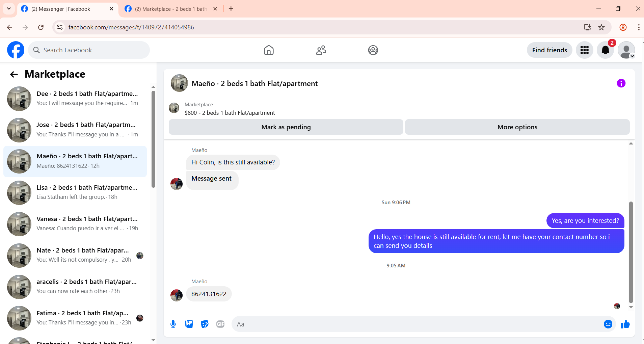Click the Find friends button
The height and width of the screenshot is (344, 644).
click(549, 50)
